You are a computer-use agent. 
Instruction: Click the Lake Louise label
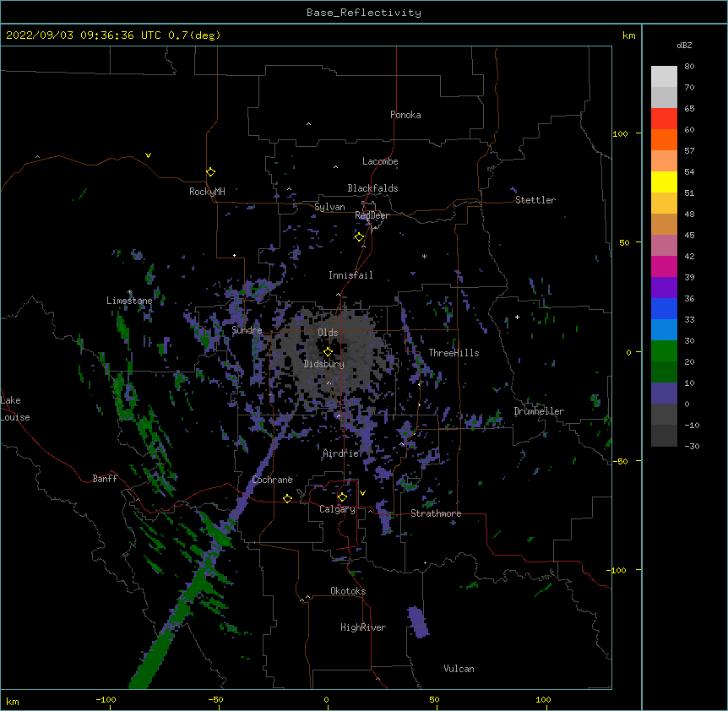[14, 409]
